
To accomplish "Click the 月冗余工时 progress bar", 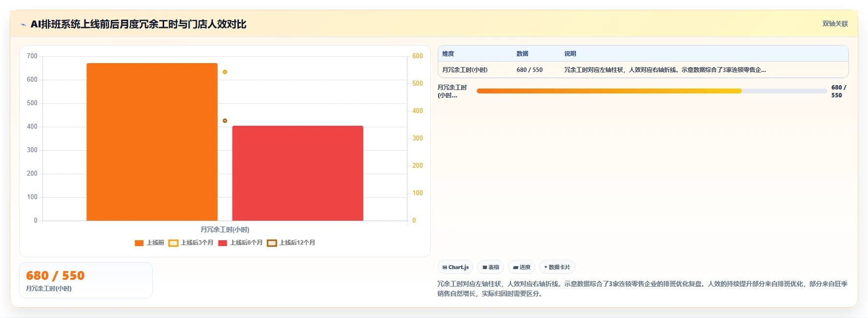I will (x=652, y=91).
